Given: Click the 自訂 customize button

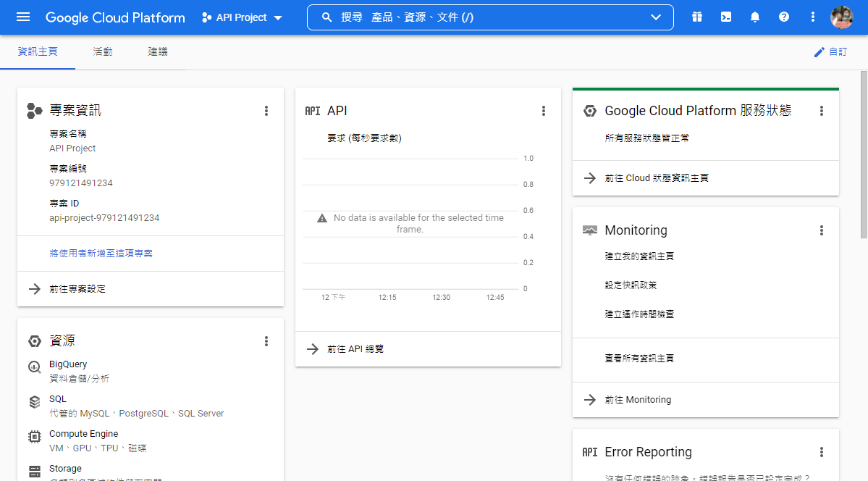Looking at the screenshot, I should tap(830, 52).
